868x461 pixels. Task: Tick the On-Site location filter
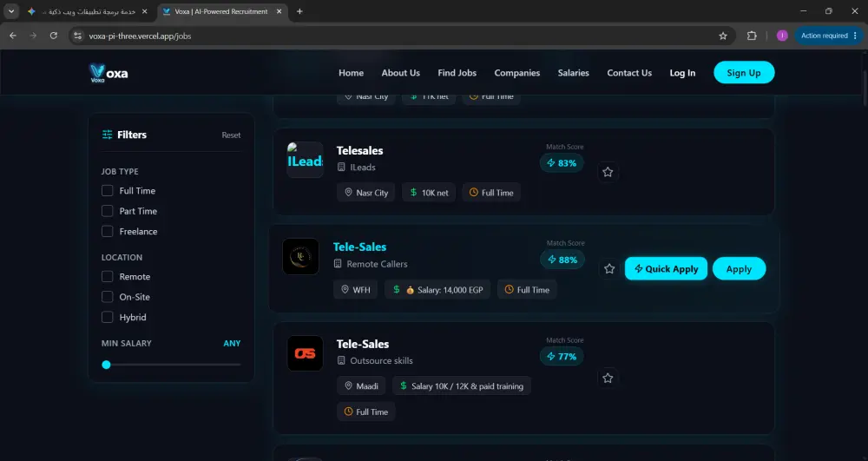point(108,297)
